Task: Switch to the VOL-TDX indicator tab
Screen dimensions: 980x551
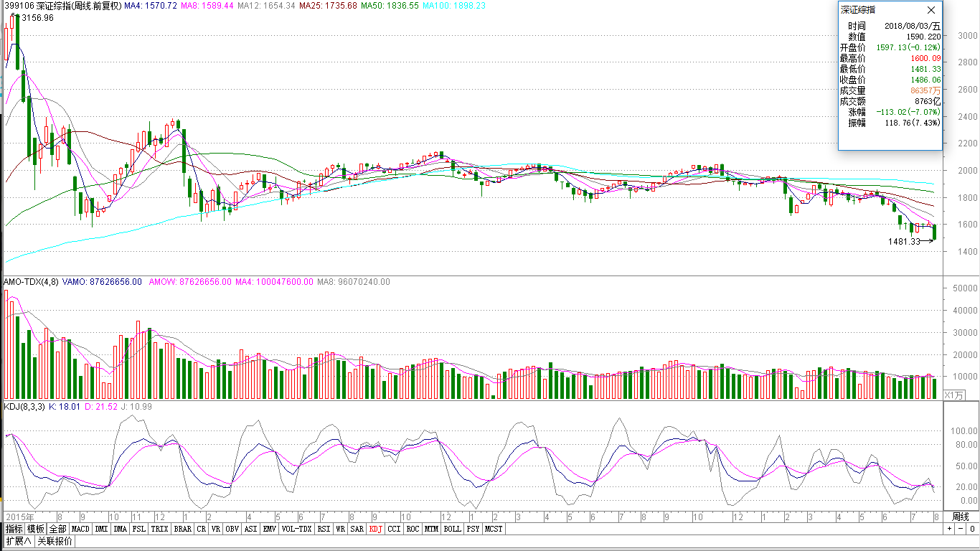Action: [x=296, y=529]
